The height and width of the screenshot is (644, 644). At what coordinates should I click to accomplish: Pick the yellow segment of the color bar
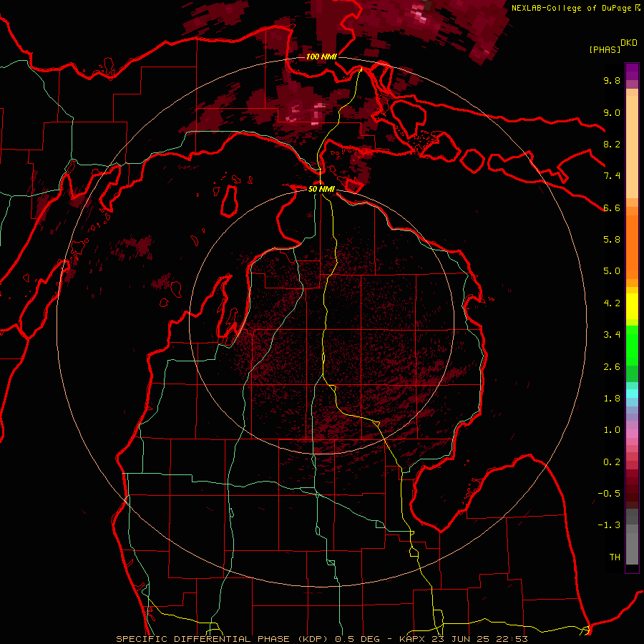pyautogui.click(x=632, y=306)
